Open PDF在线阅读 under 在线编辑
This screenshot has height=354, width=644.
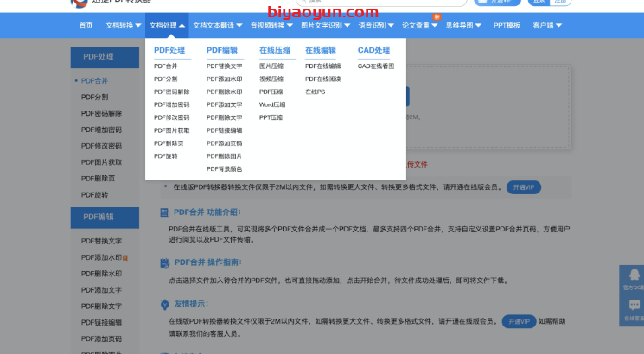(x=322, y=79)
